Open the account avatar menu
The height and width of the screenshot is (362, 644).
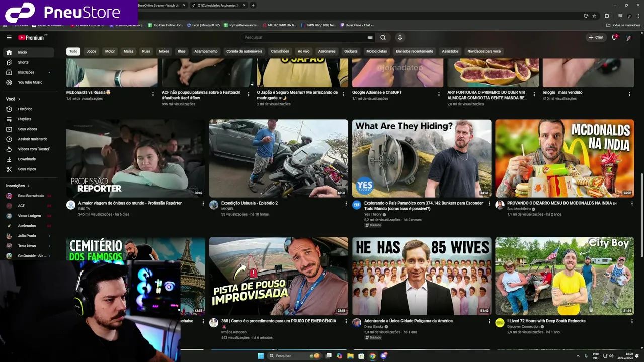tap(629, 37)
